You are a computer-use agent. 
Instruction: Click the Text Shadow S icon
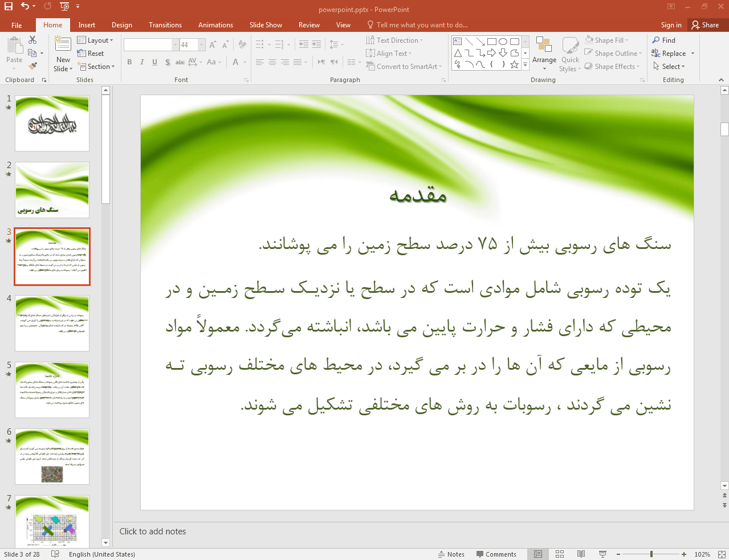pyautogui.click(x=168, y=62)
